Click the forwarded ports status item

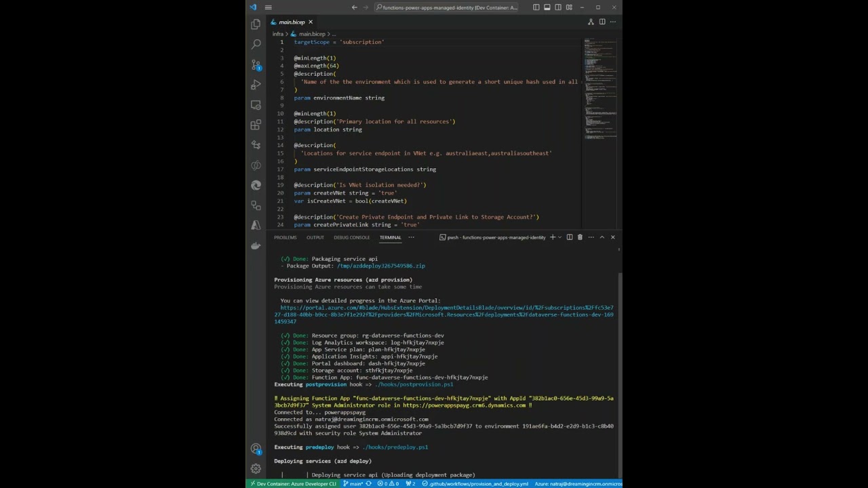coord(410,484)
